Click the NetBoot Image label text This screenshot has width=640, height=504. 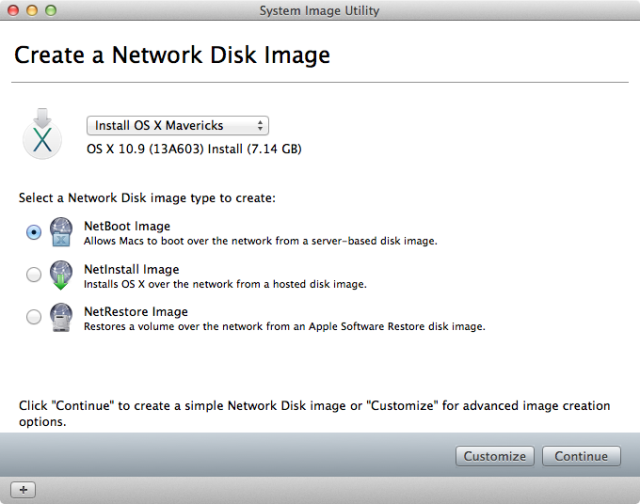pos(127,226)
